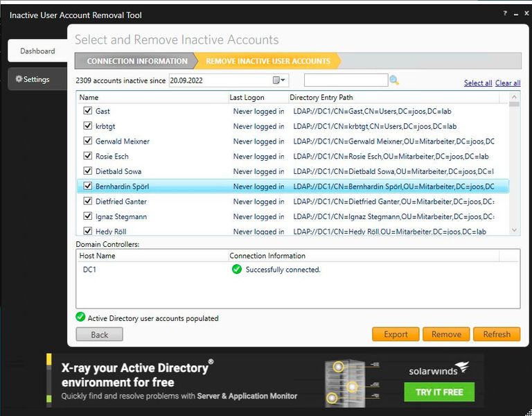Click the magnifier search icon
Screen dimensions: 532x416
pyautogui.click(x=394, y=80)
